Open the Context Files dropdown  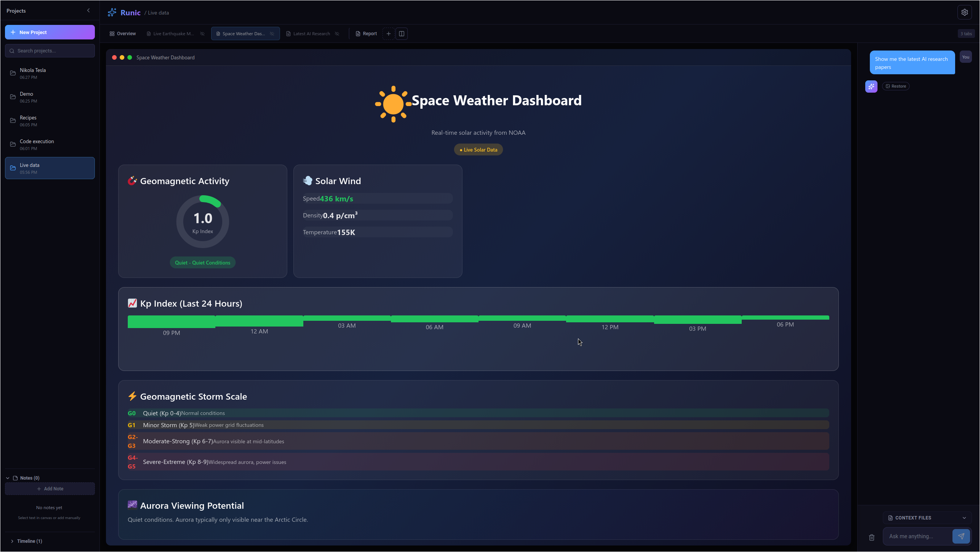927,518
